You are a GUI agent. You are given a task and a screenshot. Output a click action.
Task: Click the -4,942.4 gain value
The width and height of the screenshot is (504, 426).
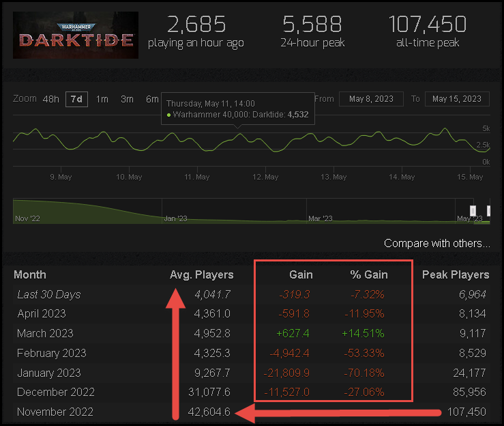point(290,353)
